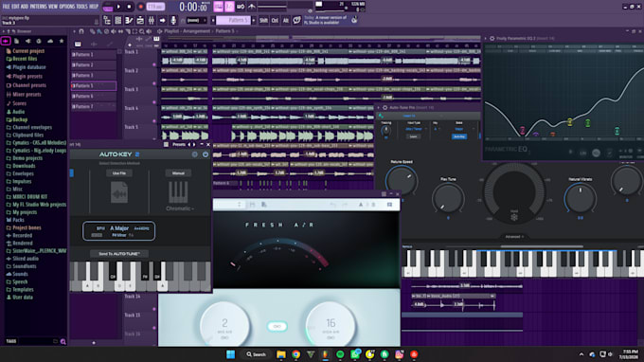The height and width of the screenshot is (362, 644).
Task: Open the TOOLS menu
Action: [x=82, y=7]
